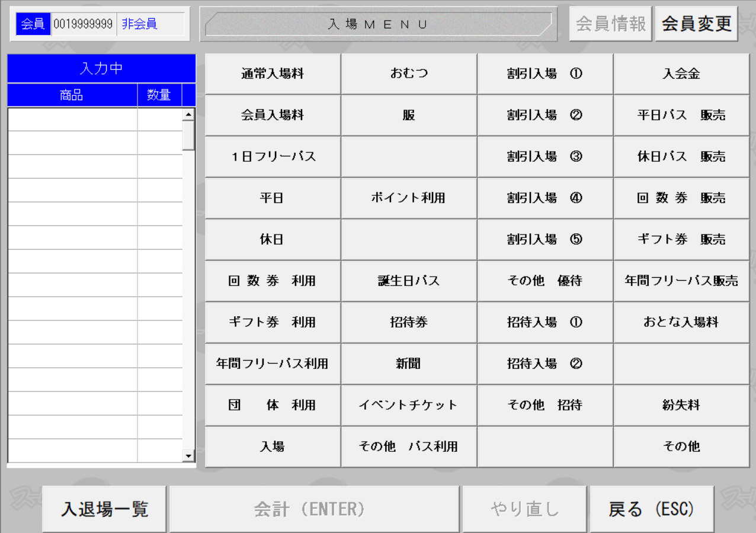The image size is (756, 533).
Task: Click the blue 会員 label
Action: pyautogui.click(x=33, y=24)
